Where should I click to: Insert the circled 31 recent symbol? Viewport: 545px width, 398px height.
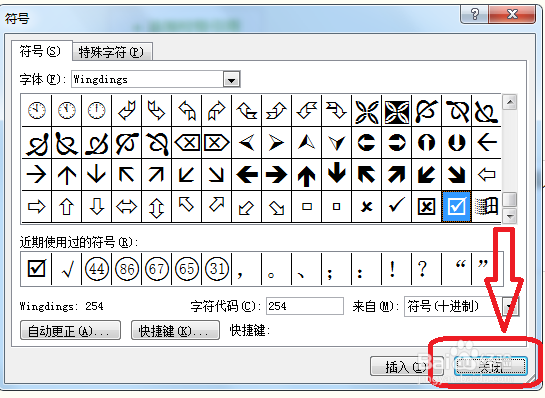(x=217, y=269)
